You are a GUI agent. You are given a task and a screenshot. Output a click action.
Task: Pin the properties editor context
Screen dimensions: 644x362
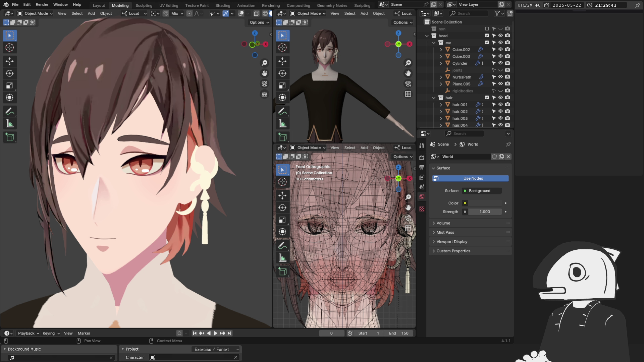(x=508, y=144)
